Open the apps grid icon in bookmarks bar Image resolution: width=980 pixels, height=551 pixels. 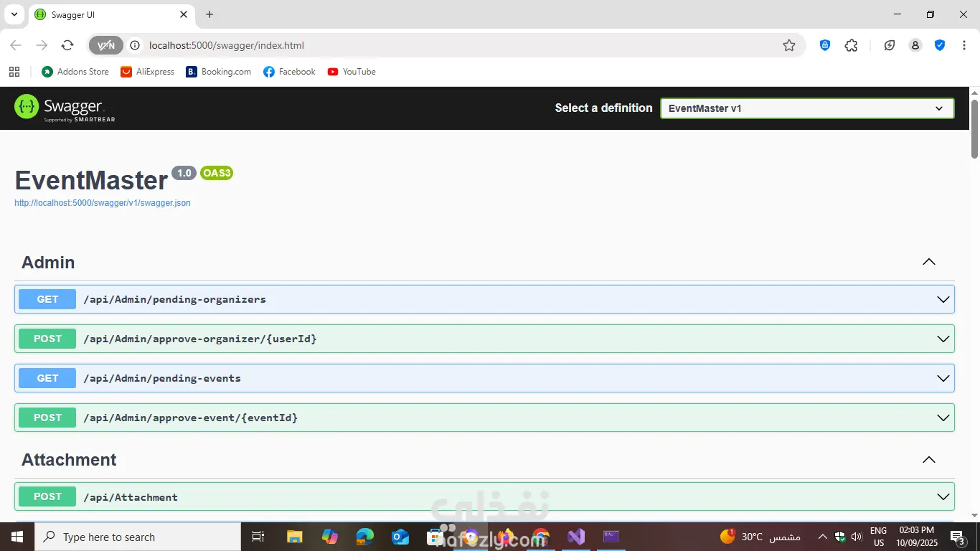click(14, 72)
